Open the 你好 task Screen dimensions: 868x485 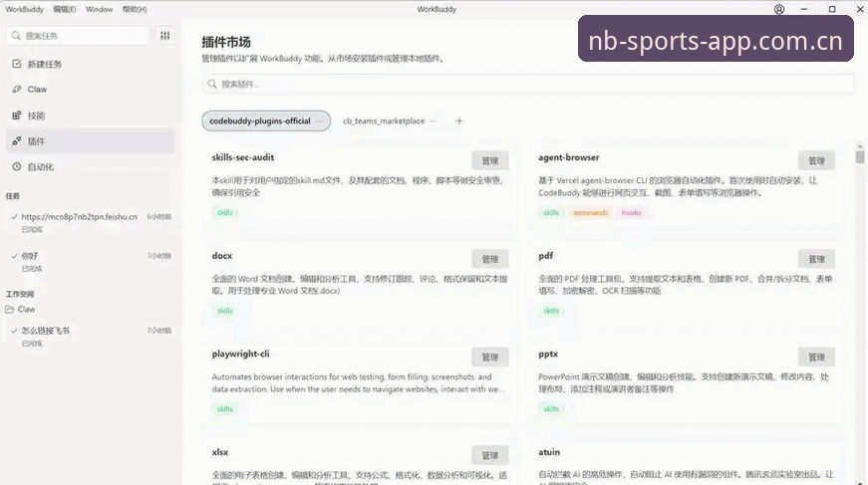[x=91, y=262]
